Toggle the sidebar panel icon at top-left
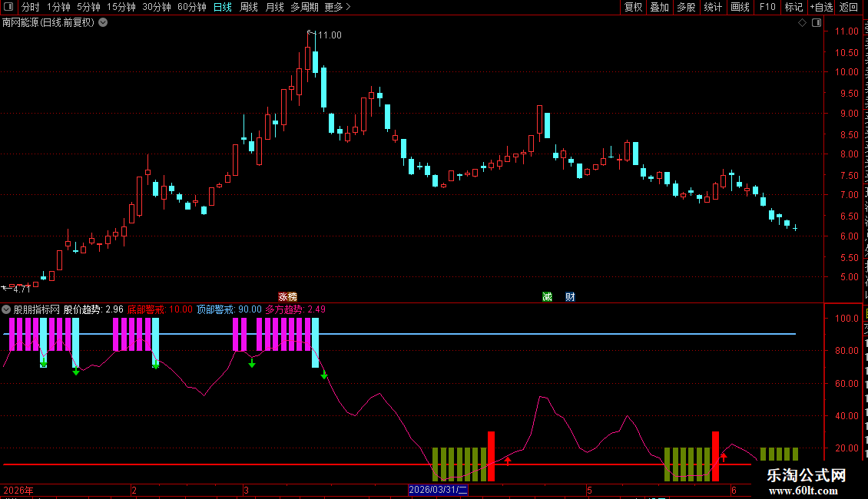The image size is (868, 499). pyautogui.click(x=8, y=7)
